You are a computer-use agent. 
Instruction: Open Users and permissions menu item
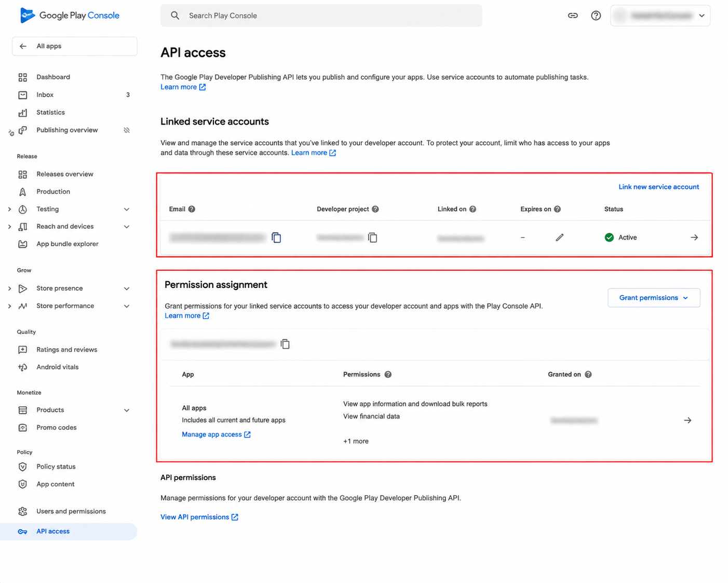click(71, 511)
